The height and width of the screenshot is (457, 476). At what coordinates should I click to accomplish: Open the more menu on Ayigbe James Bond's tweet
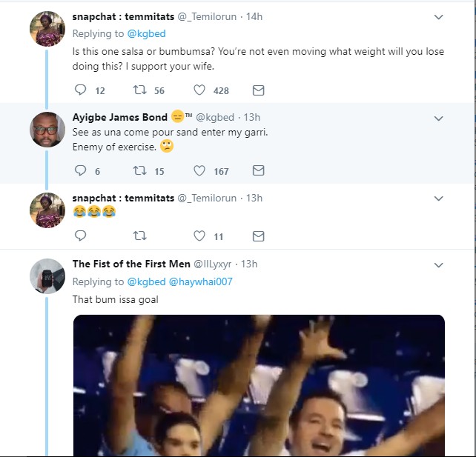[x=438, y=118]
